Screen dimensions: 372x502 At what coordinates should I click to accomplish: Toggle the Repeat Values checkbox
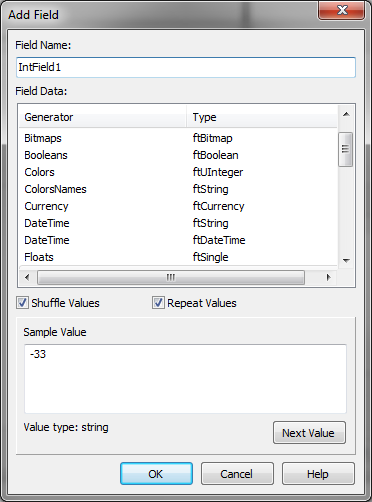point(158,303)
